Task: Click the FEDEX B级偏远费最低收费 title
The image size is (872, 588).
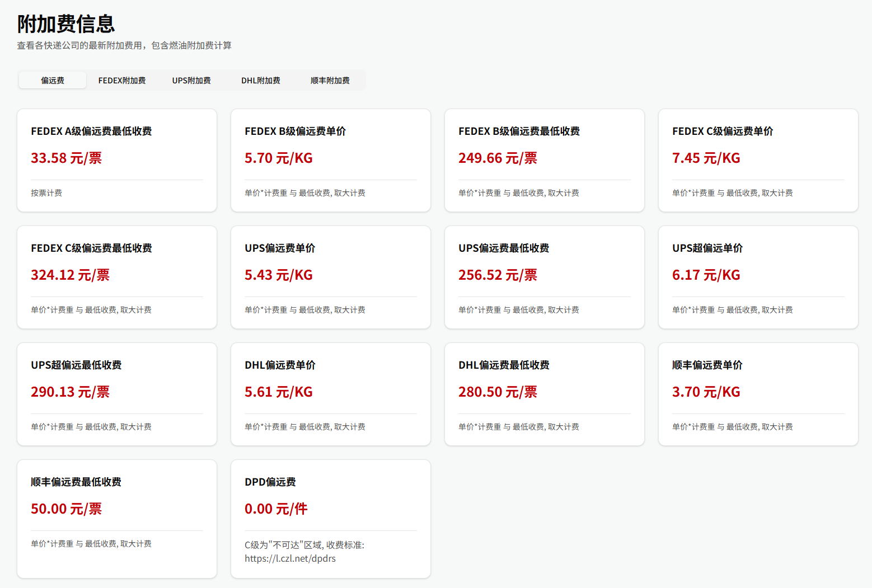Action: (x=519, y=131)
